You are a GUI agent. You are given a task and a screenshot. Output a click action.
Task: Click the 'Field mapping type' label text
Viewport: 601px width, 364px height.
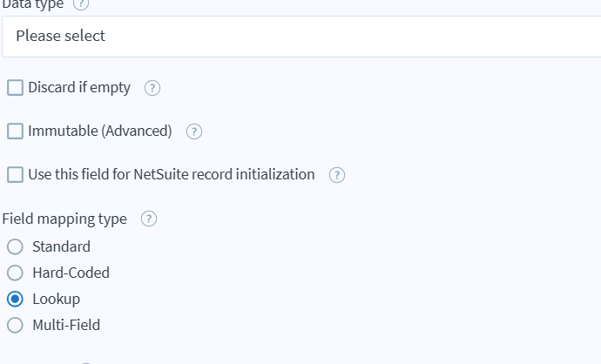(64, 219)
